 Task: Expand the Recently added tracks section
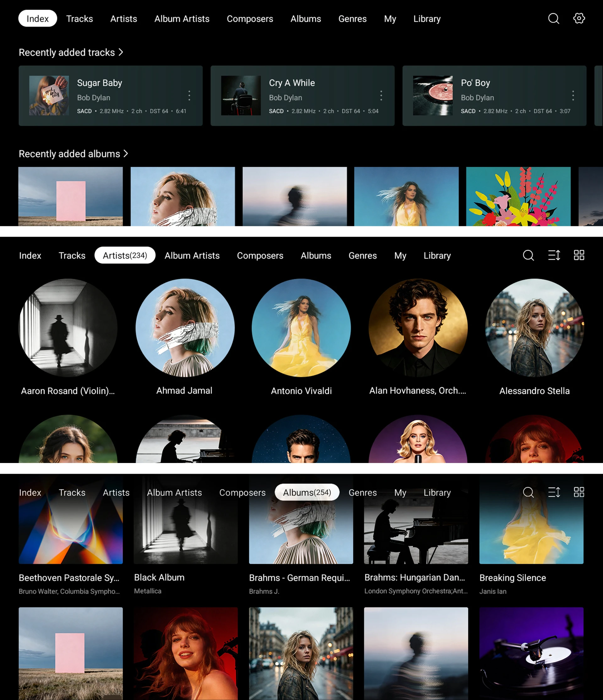[x=71, y=52]
